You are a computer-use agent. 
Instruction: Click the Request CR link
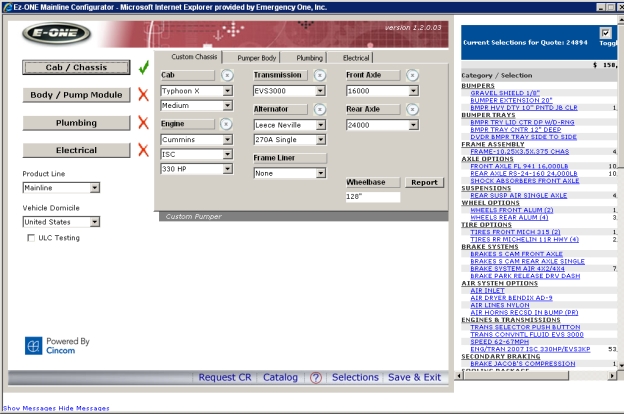tap(225, 377)
